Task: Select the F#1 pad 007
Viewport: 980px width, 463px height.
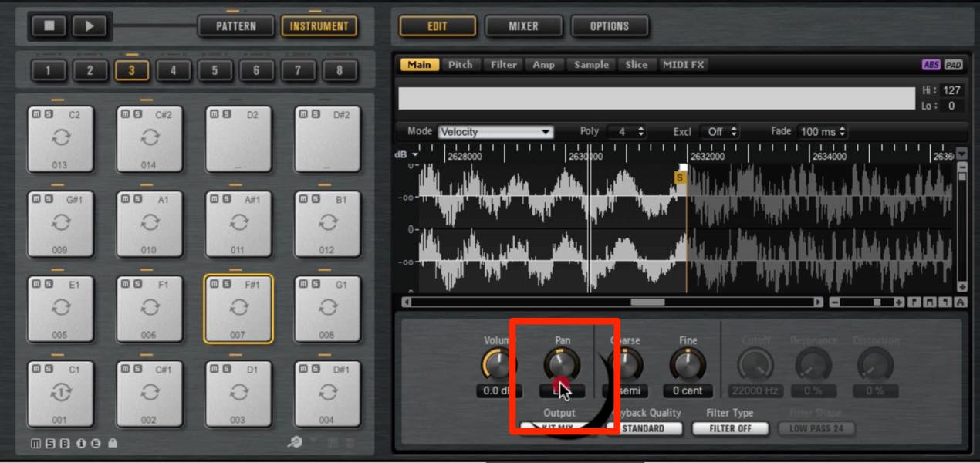Action: pos(238,309)
